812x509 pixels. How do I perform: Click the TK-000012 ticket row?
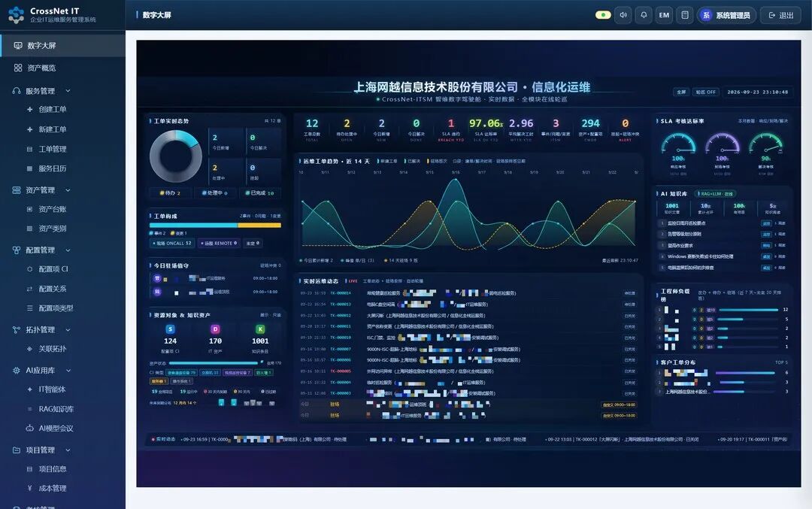click(x=468, y=315)
